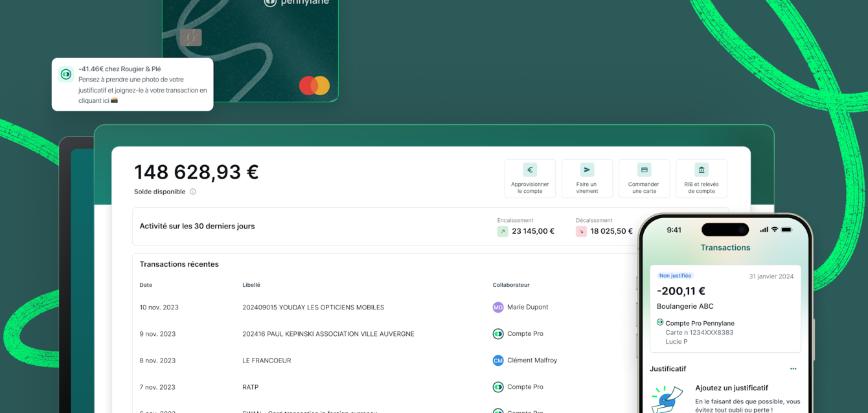Tap the Boulangerie ABC transaction card
The image size is (868, 413).
coord(725,307)
